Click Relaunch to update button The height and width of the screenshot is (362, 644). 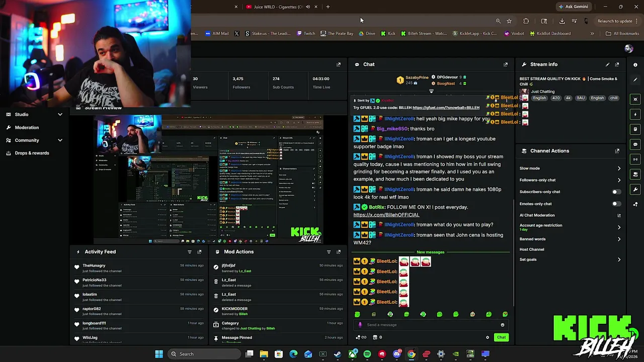[x=615, y=21]
